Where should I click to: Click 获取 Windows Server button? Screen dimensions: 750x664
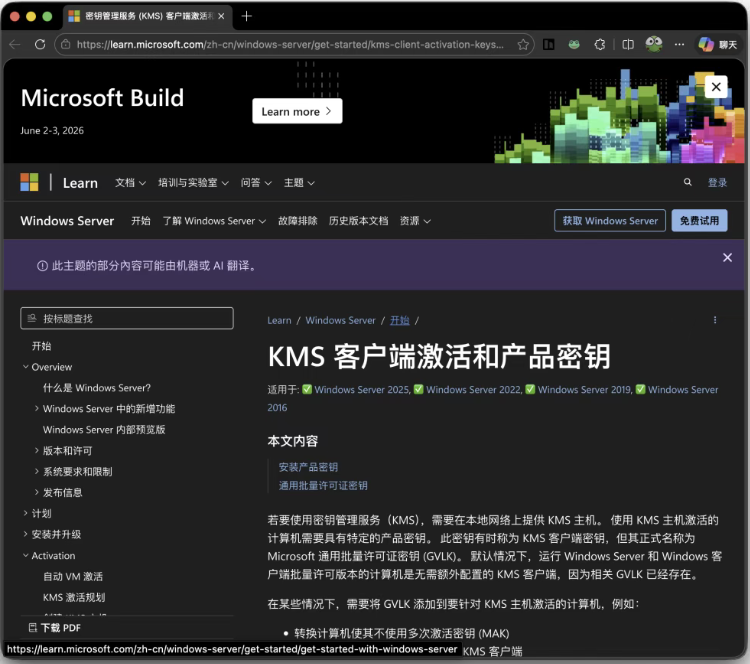point(610,221)
